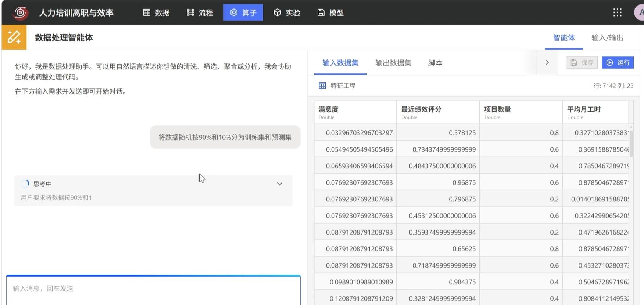The height and width of the screenshot is (305, 644).
Task: Click the user avatar in the top-right corner
Action: 640,12
